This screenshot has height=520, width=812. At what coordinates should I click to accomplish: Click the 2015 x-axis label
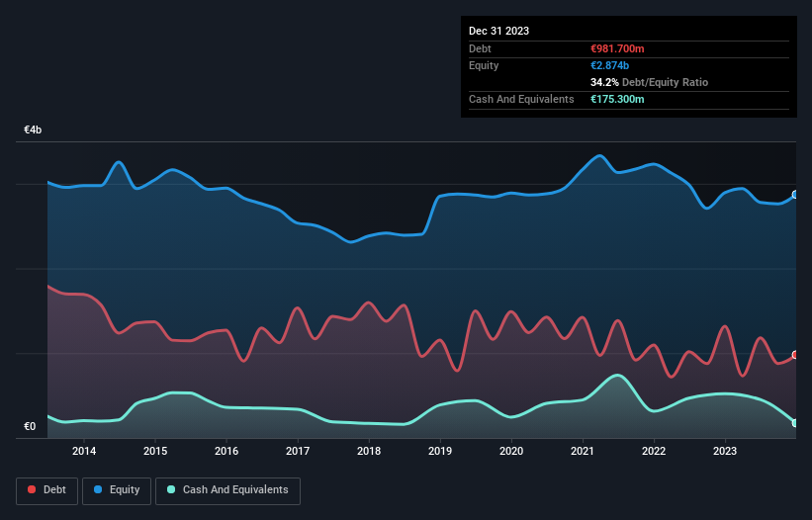(x=155, y=451)
